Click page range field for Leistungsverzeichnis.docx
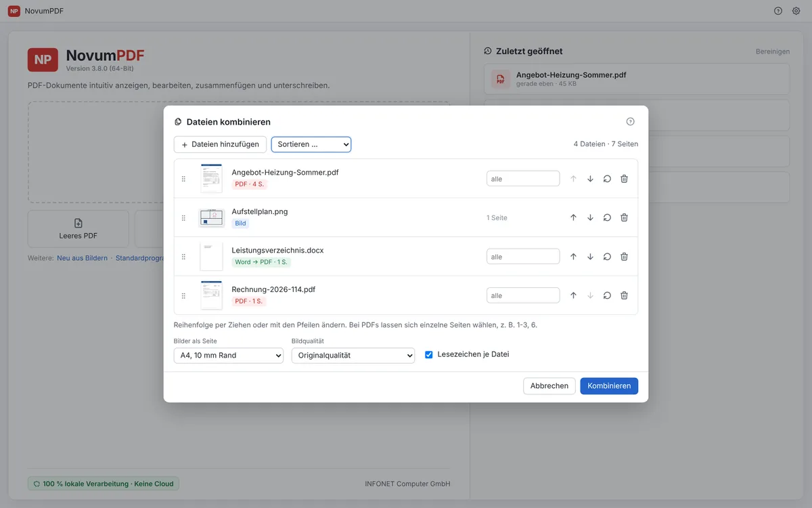The height and width of the screenshot is (508, 812). click(523, 257)
